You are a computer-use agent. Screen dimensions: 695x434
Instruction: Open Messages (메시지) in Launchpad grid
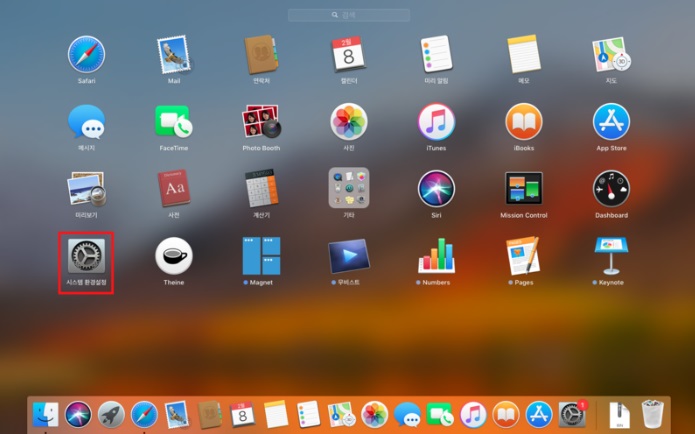[x=86, y=121]
